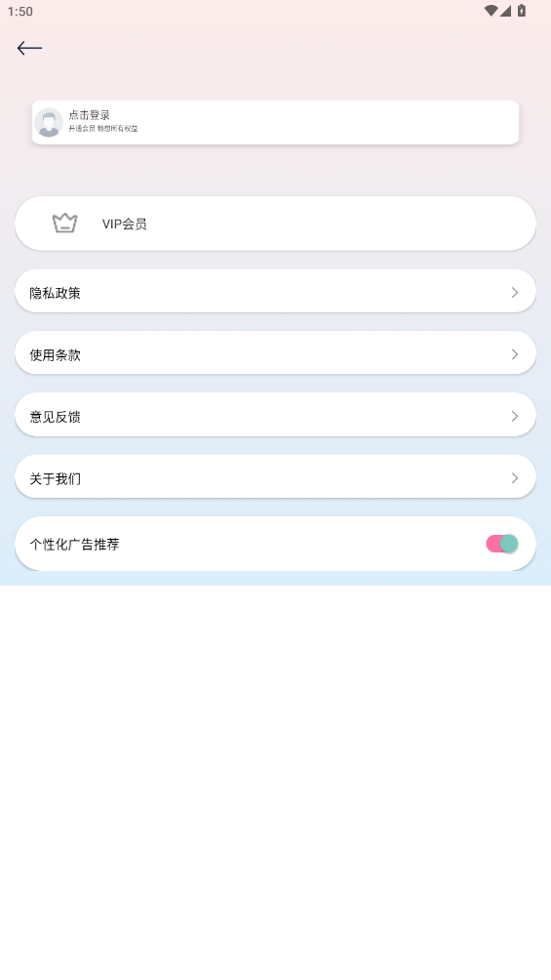The height and width of the screenshot is (980, 551).
Task: Select the 使用条款 row label
Action: 55,355
